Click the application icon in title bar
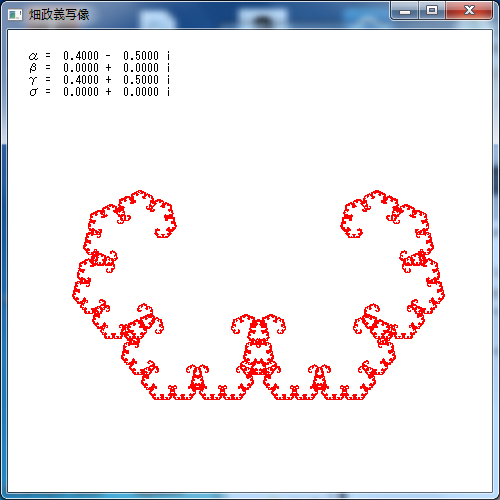The width and height of the screenshot is (500, 500). pos(15,15)
